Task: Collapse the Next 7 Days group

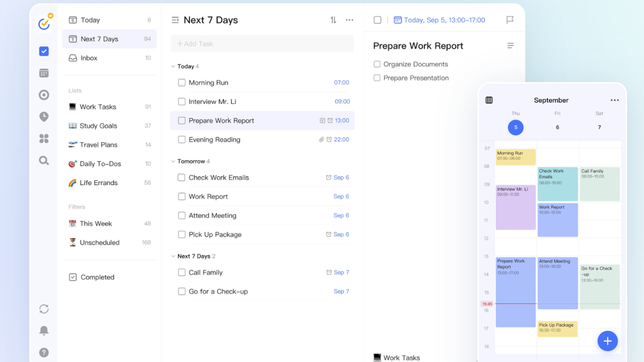Action: [x=173, y=256]
